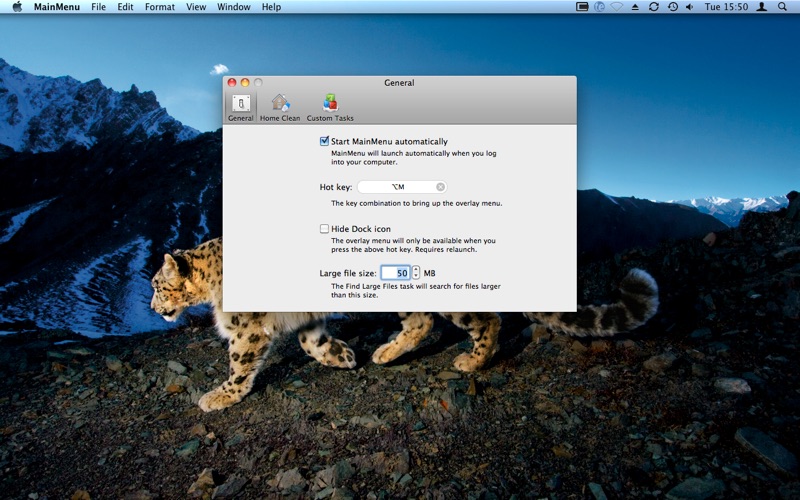This screenshot has height=500, width=800.
Task: Open the user account icon menu
Action: tap(762, 7)
